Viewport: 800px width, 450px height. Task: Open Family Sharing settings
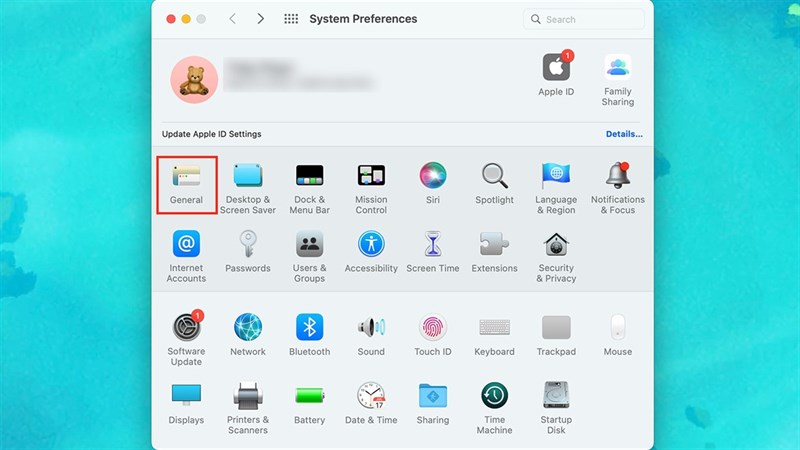tap(618, 80)
